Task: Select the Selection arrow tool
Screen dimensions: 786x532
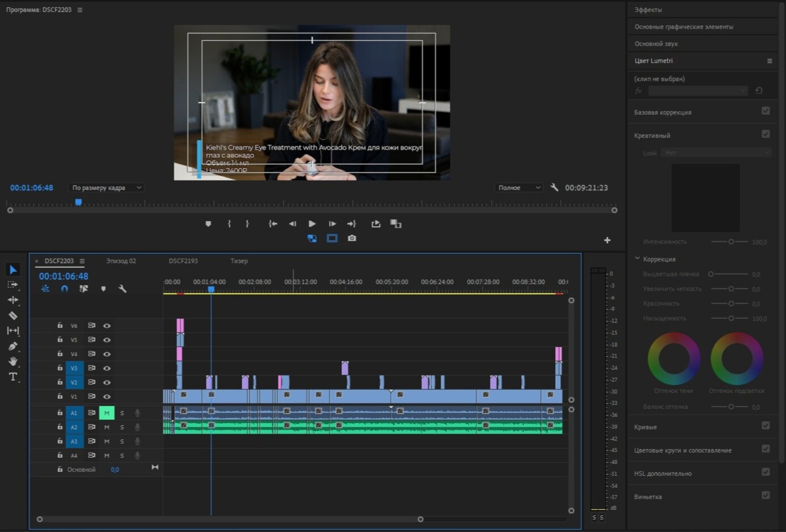Action: (x=14, y=269)
